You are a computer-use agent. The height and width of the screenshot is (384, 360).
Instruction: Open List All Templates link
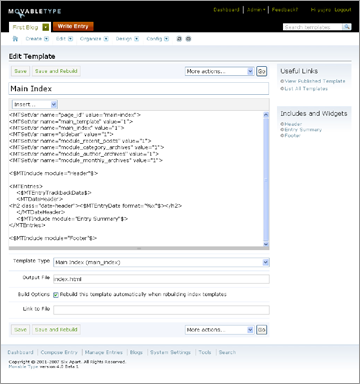pos(306,89)
